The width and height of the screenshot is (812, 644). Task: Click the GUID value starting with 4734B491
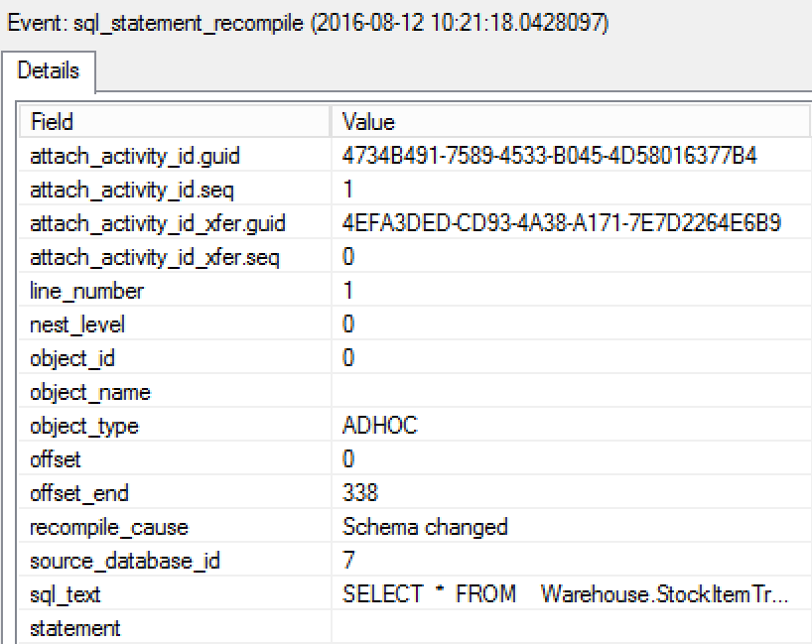click(549, 156)
